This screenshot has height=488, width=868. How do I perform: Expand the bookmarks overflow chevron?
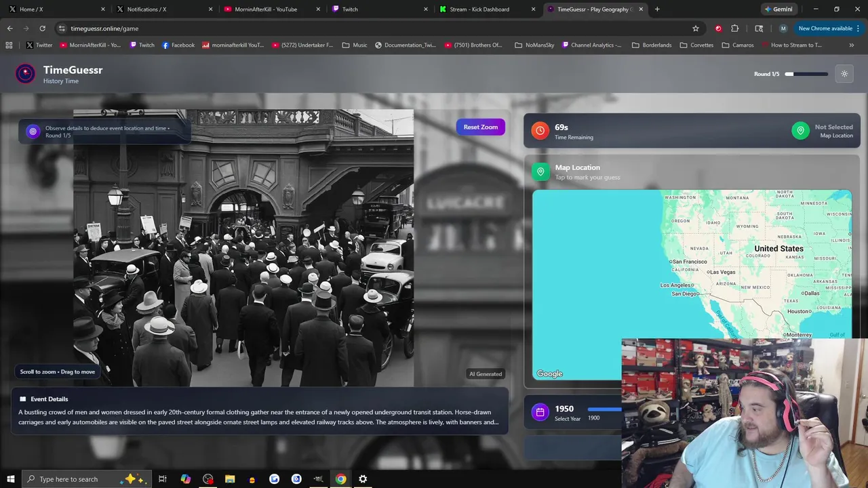tap(852, 45)
